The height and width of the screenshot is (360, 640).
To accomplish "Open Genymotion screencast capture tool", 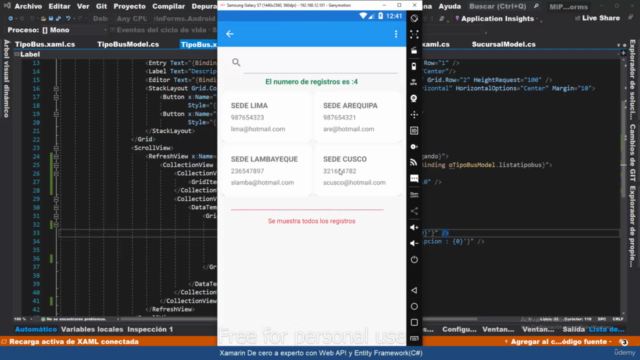I will point(414,50).
